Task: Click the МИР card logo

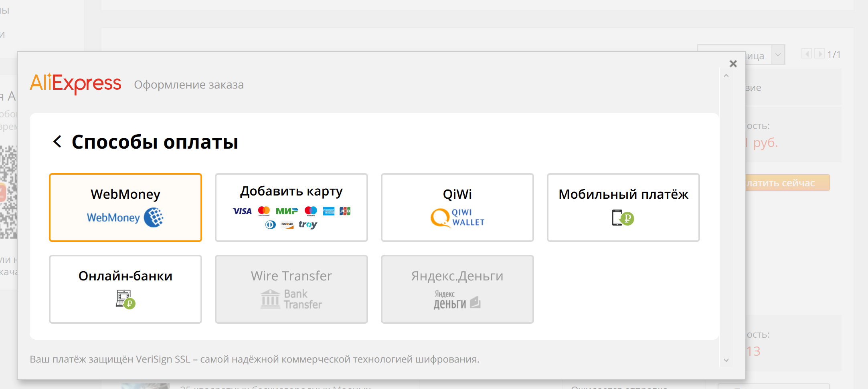Action: click(287, 211)
